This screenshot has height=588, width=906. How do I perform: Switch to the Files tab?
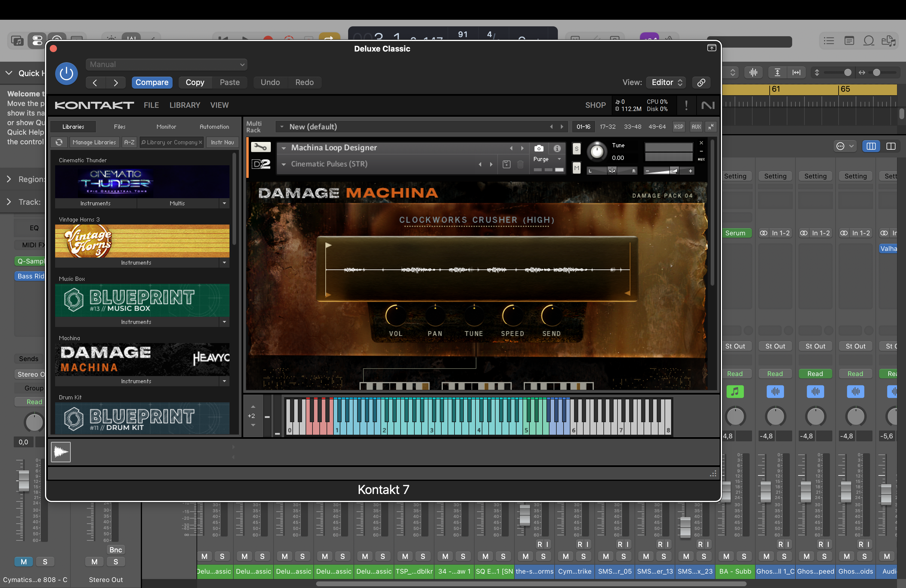click(x=120, y=127)
